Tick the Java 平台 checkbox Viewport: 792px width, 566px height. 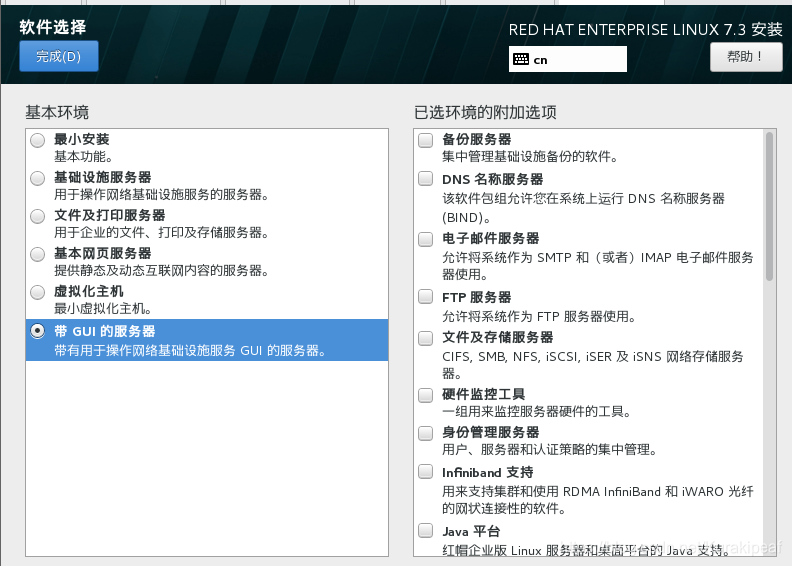425,531
